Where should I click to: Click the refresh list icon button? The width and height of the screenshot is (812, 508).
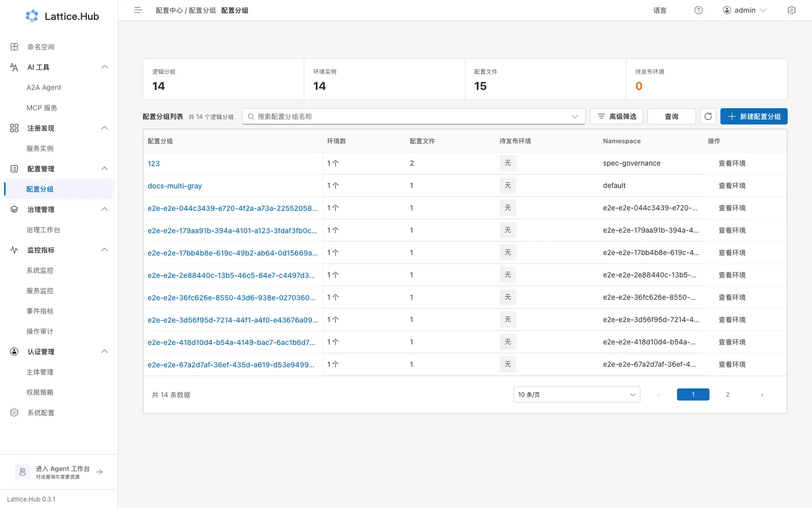708,116
